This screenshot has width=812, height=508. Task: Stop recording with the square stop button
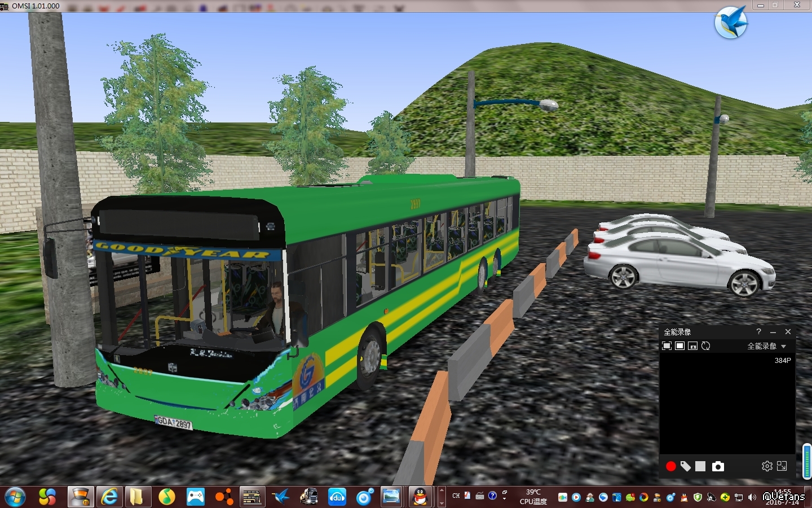pos(700,466)
